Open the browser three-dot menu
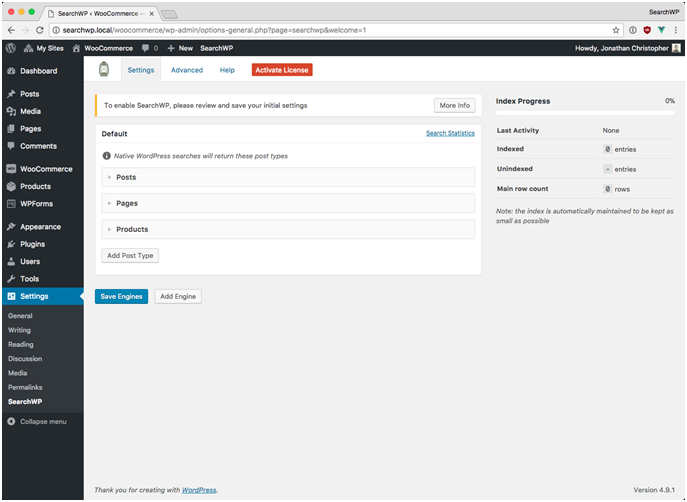 676,30
